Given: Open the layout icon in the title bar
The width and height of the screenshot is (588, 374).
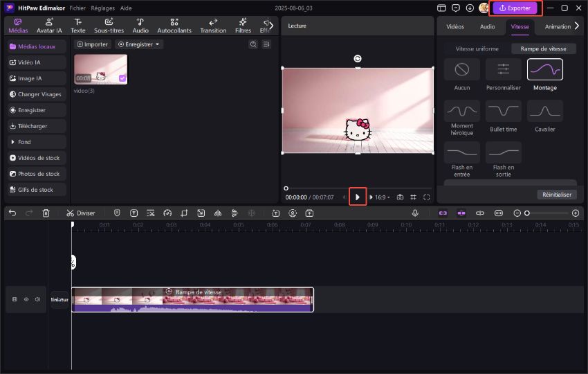Looking at the screenshot, I should pos(442,8).
